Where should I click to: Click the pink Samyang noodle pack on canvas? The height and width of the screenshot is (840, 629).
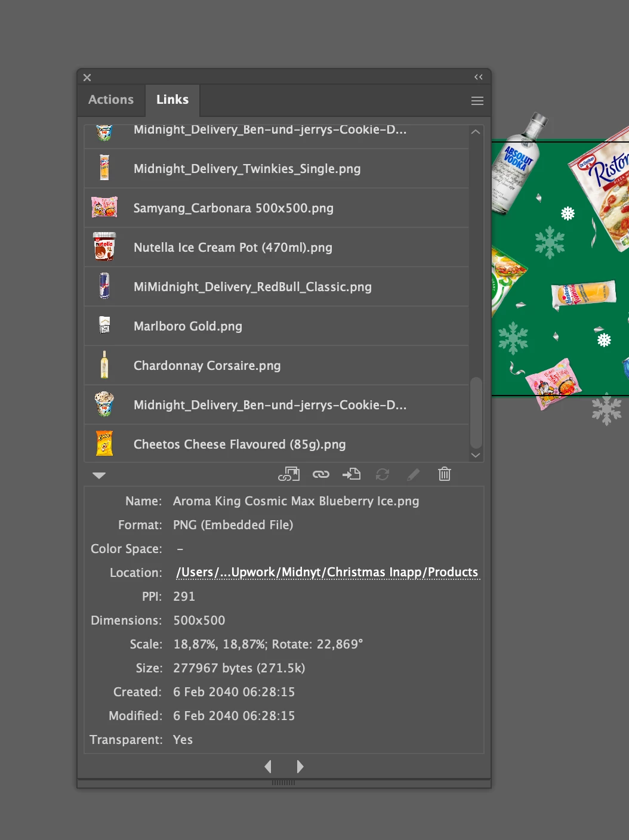coord(553,383)
